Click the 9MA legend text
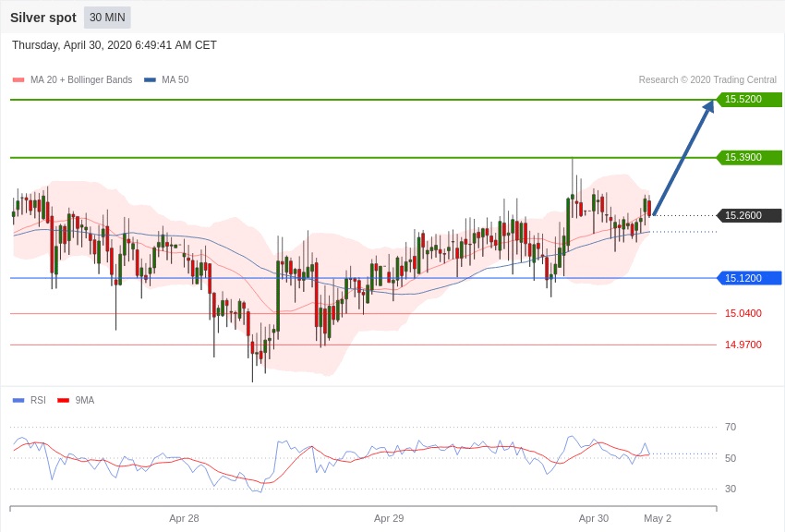 coord(85,400)
